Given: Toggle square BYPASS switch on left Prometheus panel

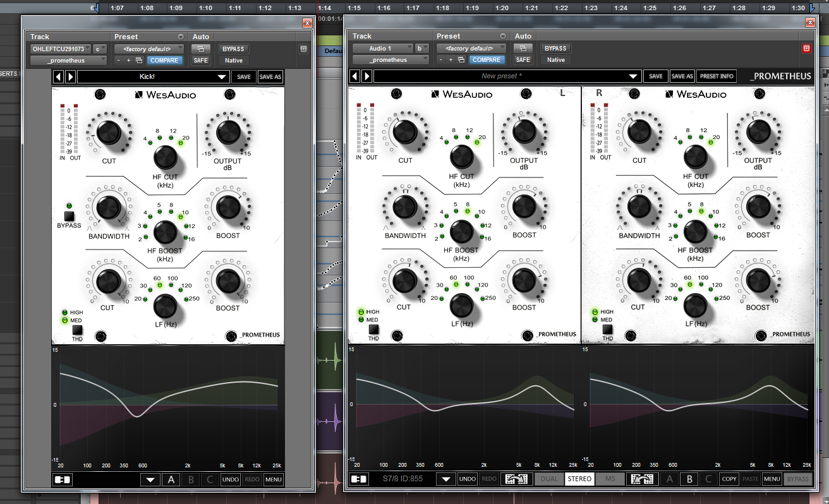Looking at the screenshot, I should point(68,215).
